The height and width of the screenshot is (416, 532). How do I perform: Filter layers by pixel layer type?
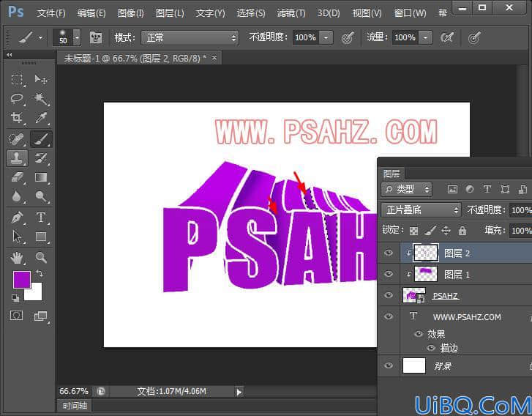point(452,189)
